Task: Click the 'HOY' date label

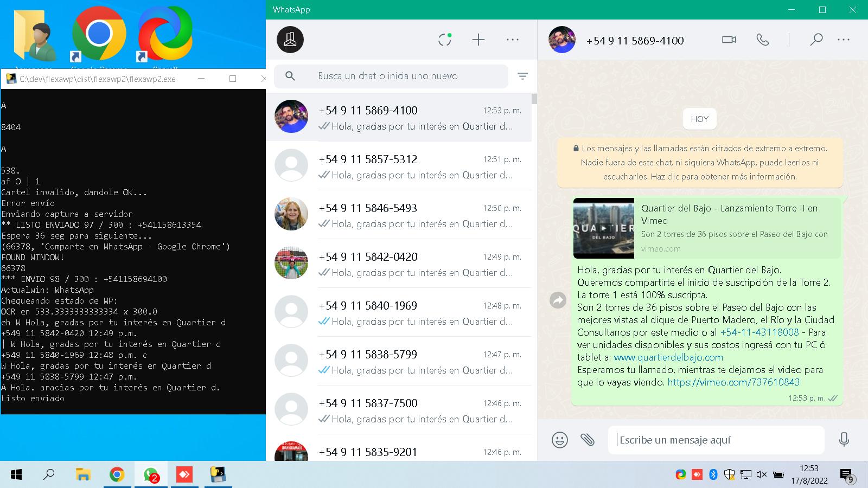Action: click(700, 119)
